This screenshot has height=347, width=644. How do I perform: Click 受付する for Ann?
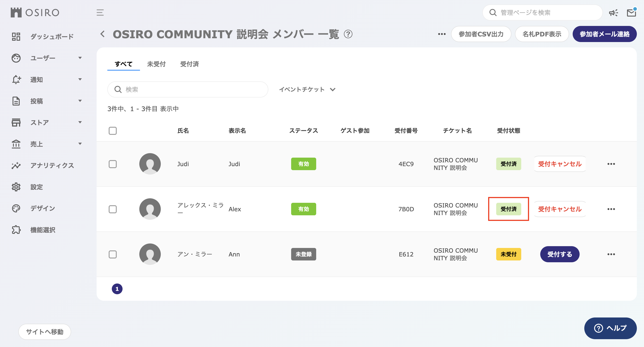point(559,254)
